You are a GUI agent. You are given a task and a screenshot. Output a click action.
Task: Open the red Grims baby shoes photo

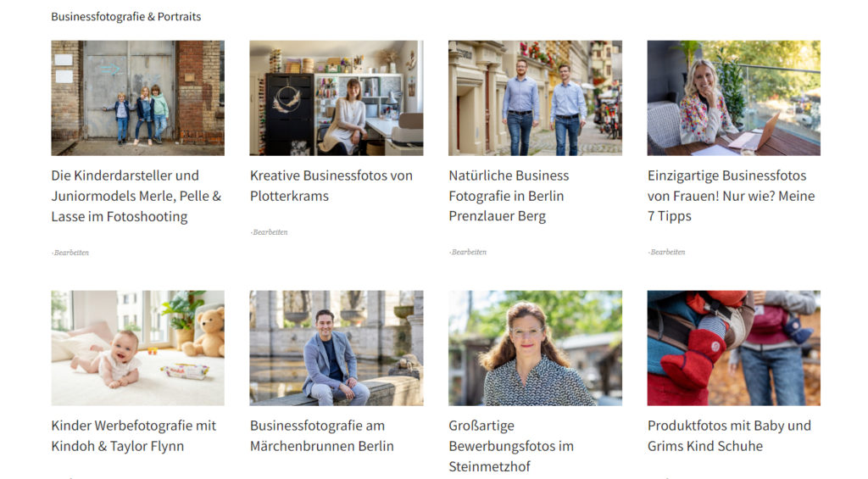click(x=734, y=348)
